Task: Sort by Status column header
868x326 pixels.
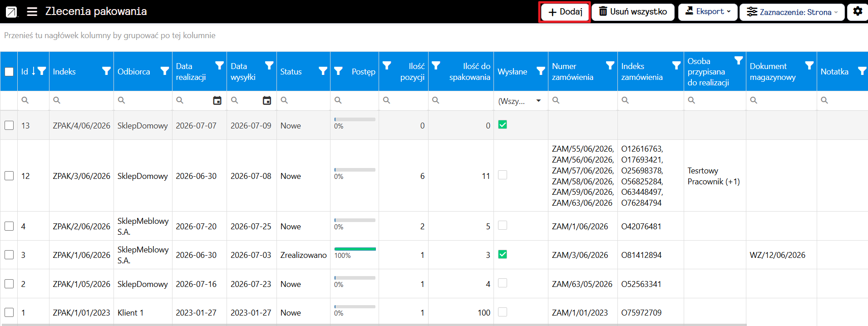Action: pos(291,72)
